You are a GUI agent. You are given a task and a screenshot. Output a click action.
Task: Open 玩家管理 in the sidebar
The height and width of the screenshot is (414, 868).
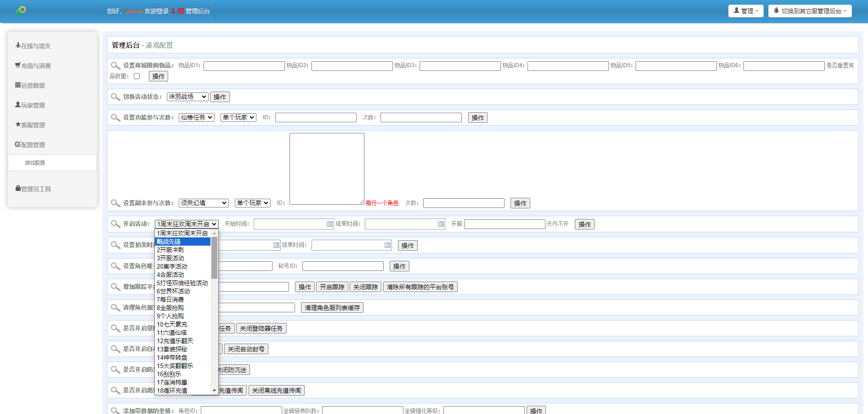pos(33,105)
